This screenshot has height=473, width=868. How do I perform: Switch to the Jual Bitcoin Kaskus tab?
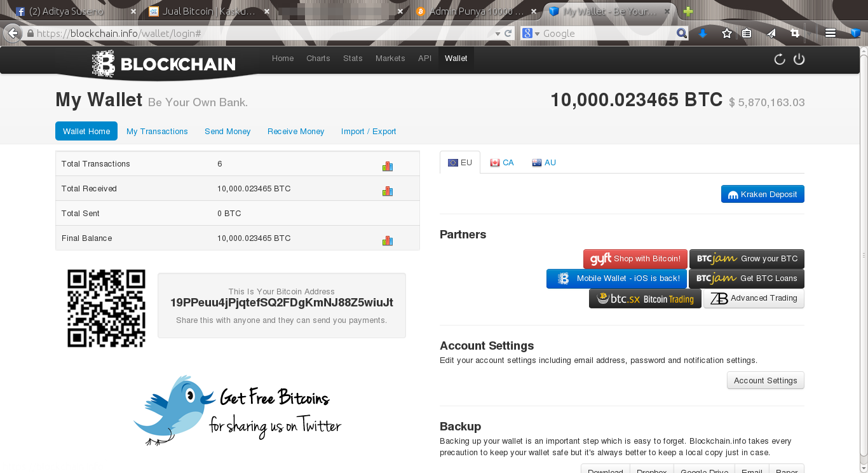point(207,11)
